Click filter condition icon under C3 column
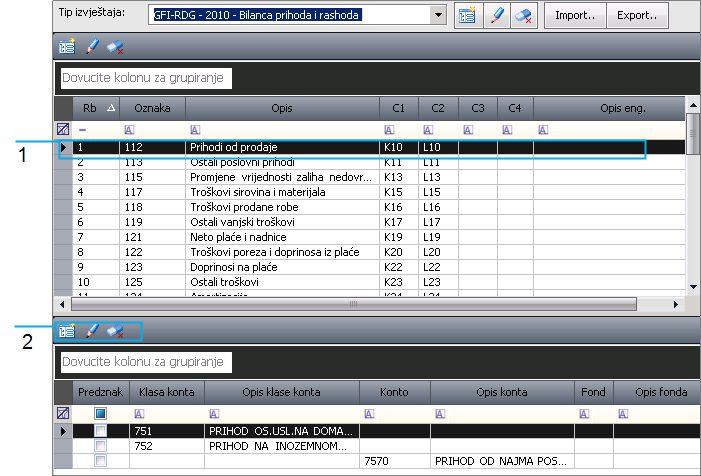 [x=468, y=130]
